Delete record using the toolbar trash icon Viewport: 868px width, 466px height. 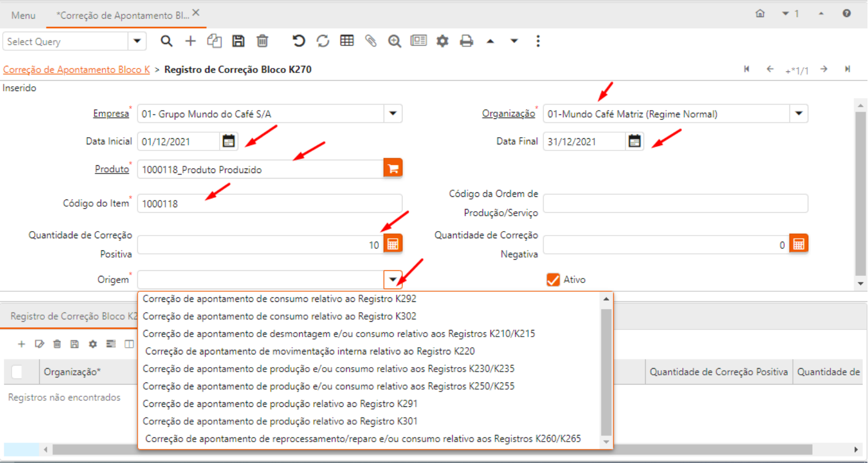click(263, 41)
